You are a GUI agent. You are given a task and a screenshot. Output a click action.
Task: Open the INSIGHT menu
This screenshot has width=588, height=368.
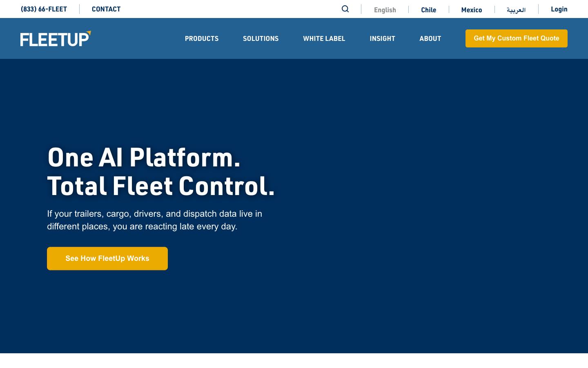pos(383,38)
